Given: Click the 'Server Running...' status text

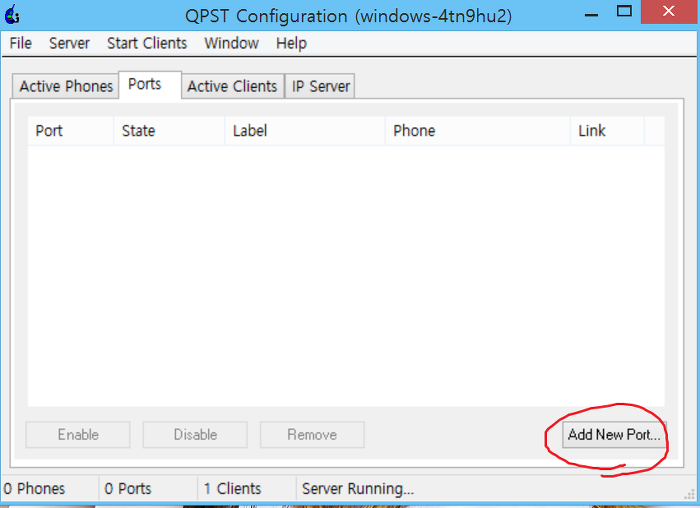Looking at the screenshot, I should 358,489.
